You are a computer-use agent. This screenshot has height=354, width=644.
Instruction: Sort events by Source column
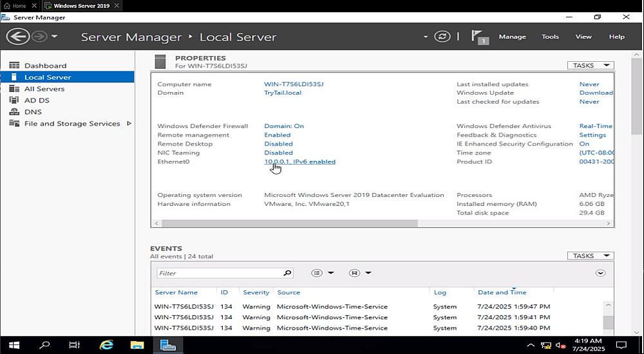point(289,292)
